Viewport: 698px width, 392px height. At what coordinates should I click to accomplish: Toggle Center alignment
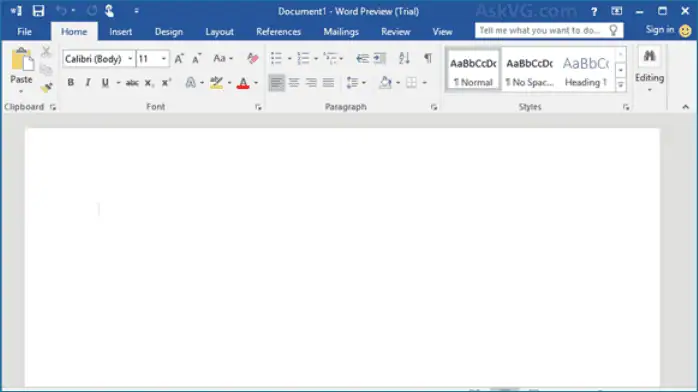tap(294, 83)
